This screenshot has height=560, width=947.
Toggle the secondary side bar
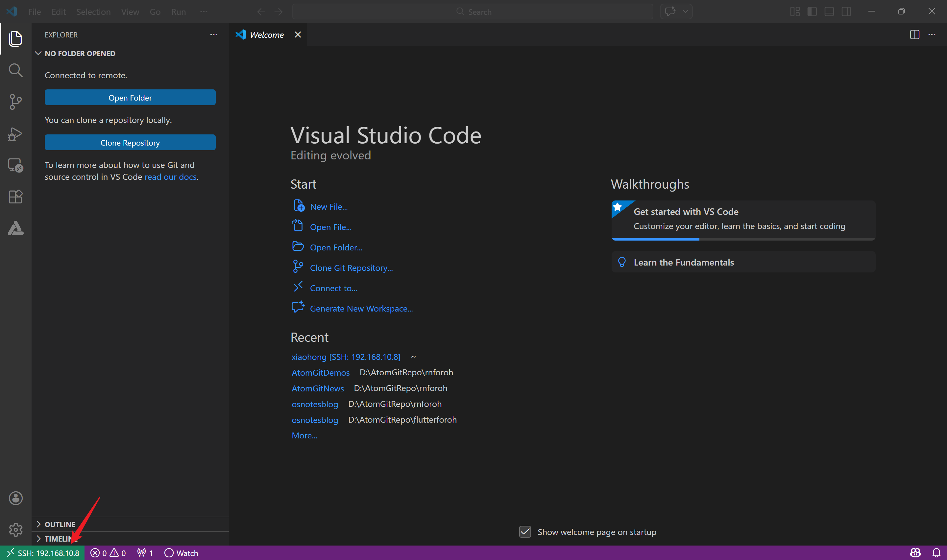847,12
